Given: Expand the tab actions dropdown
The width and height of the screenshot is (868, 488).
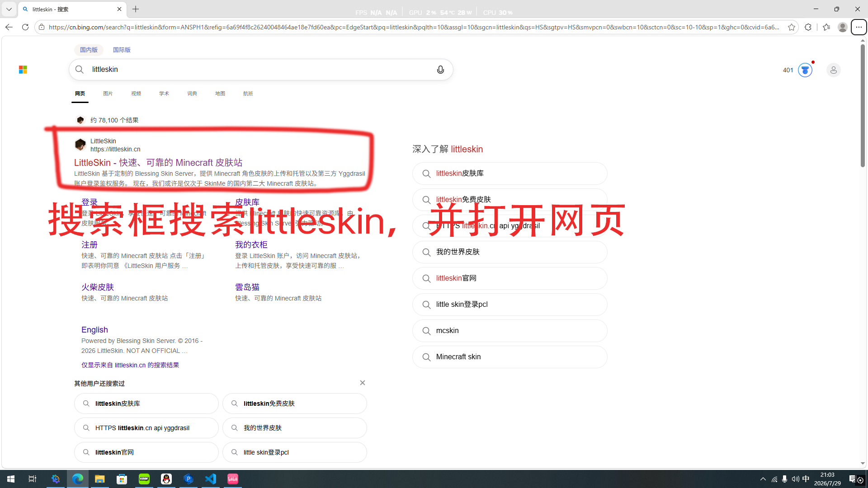Looking at the screenshot, I should click(x=9, y=9).
